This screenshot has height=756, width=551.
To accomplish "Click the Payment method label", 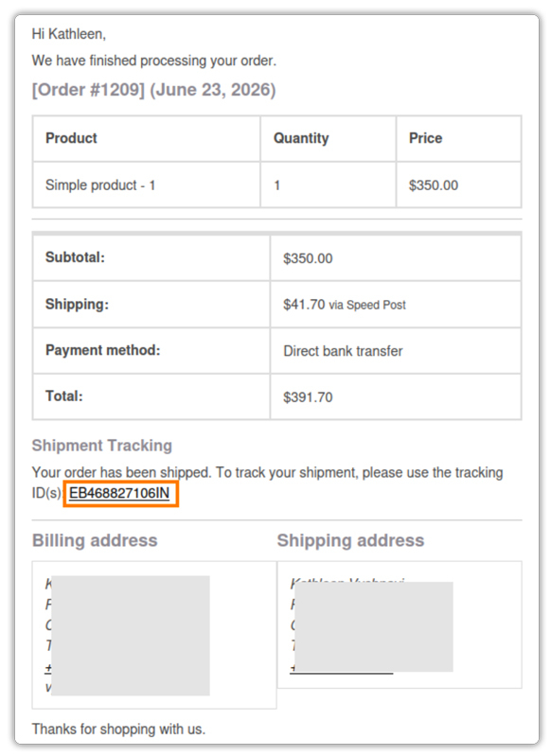I will tap(102, 350).
